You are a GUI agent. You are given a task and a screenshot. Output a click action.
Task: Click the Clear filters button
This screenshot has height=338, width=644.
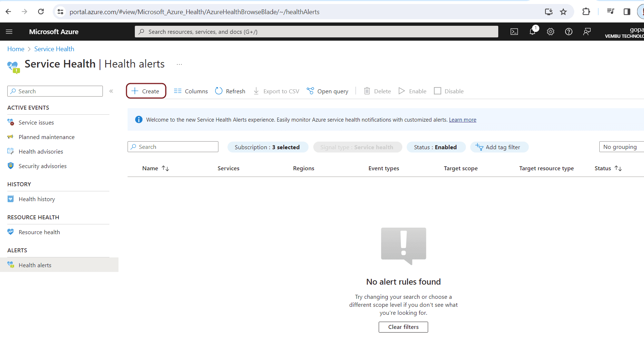pyautogui.click(x=403, y=327)
